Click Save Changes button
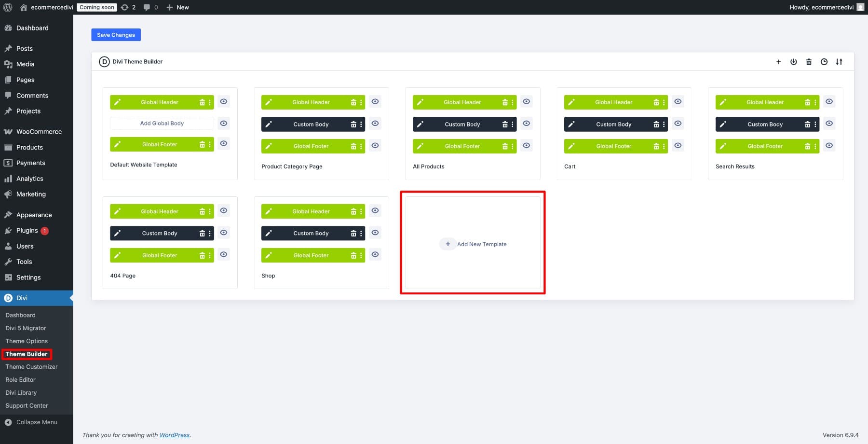The width and height of the screenshot is (868, 444). 116,35
